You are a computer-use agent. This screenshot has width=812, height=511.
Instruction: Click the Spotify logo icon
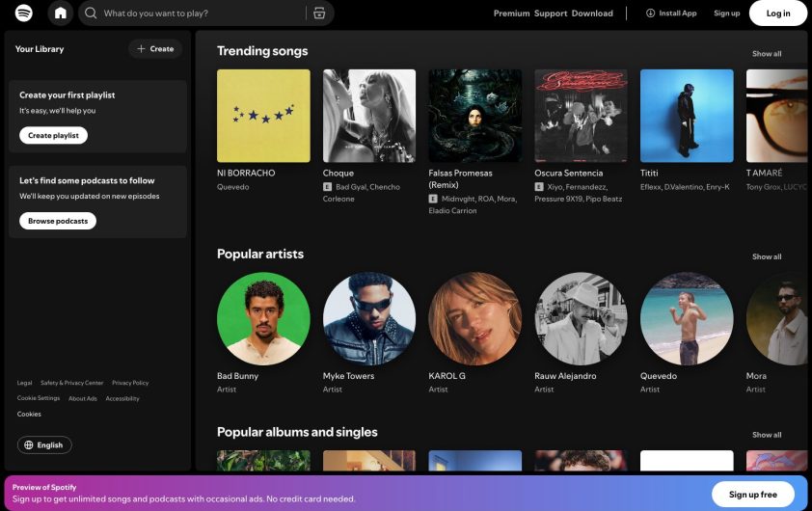tap(24, 13)
